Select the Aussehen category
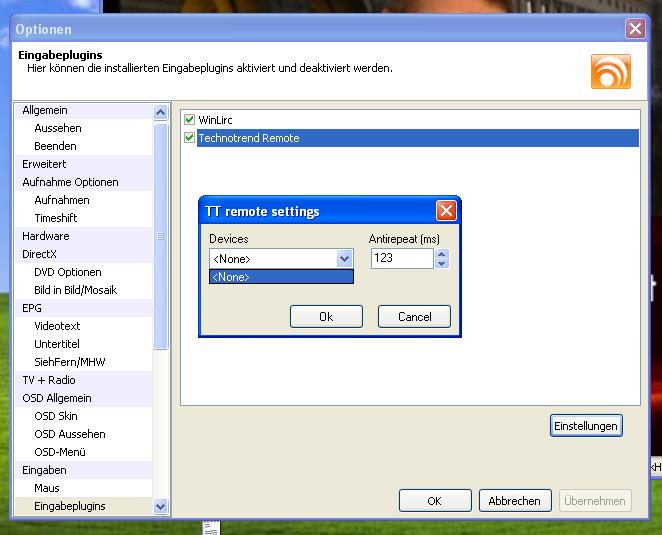The height and width of the screenshot is (535, 662). coord(84,128)
